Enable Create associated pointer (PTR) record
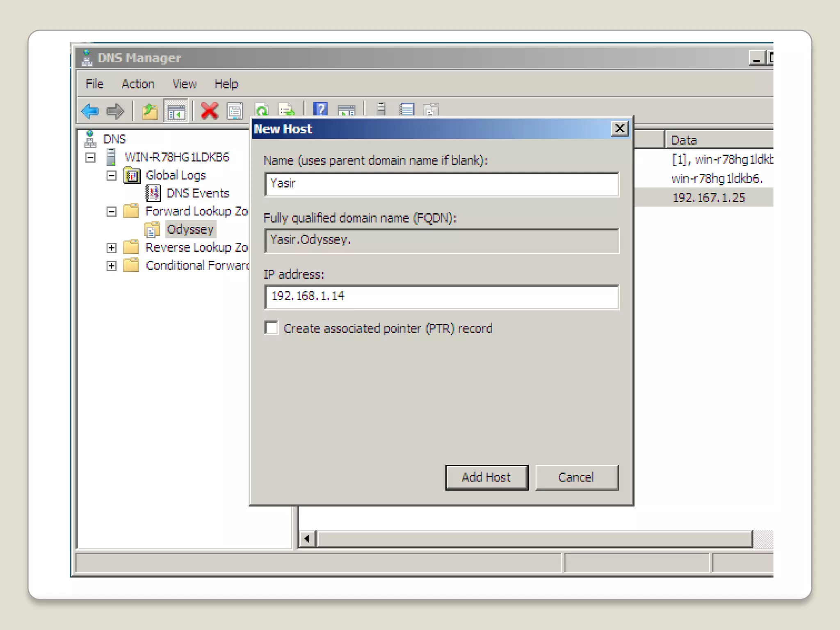The width and height of the screenshot is (840, 630). pos(272,328)
